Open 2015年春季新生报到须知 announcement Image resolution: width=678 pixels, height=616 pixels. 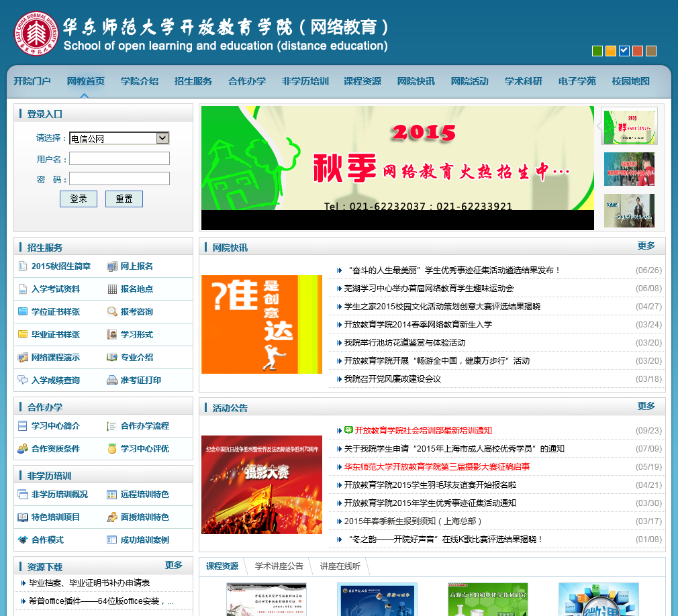[413, 521]
